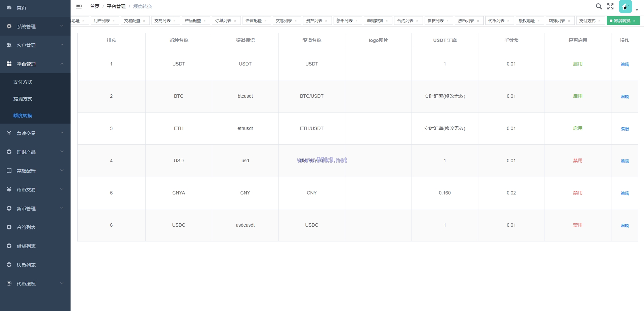Open 提现方式 submenu item
The image size is (644, 311).
(35, 99)
